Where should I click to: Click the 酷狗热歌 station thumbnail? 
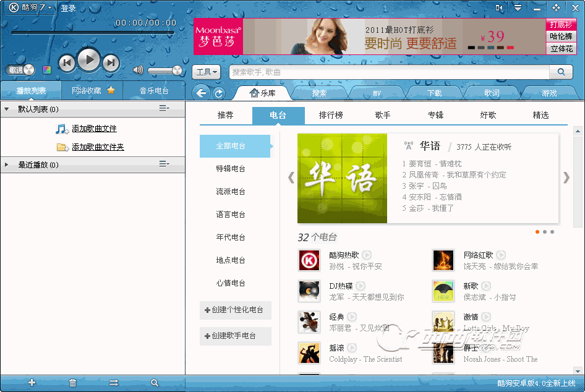(x=309, y=260)
